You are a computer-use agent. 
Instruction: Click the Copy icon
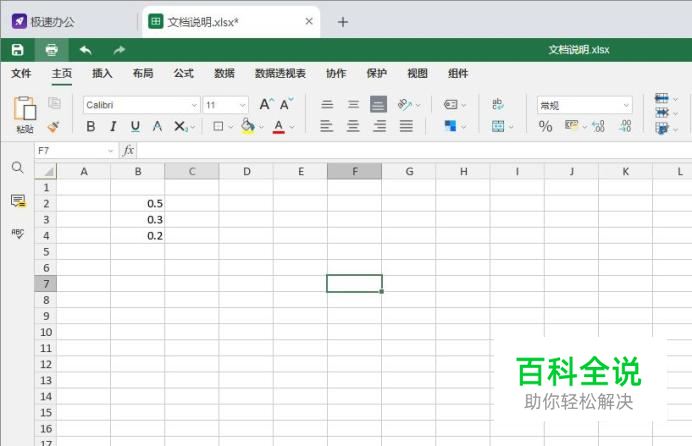54,103
